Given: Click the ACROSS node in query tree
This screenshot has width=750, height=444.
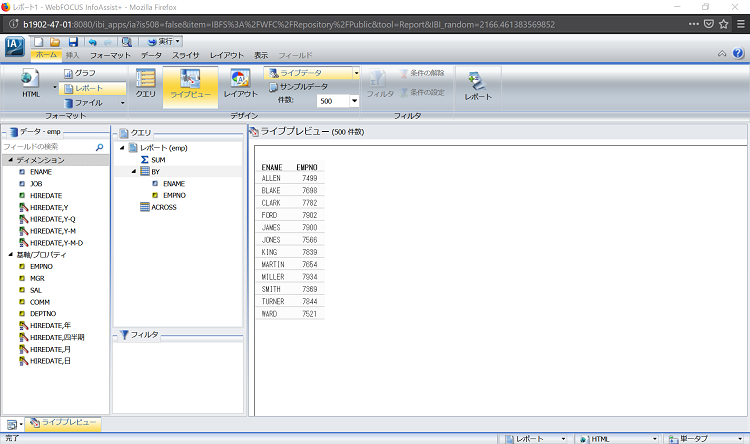Looking at the screenshot, I should pos(162,207).
